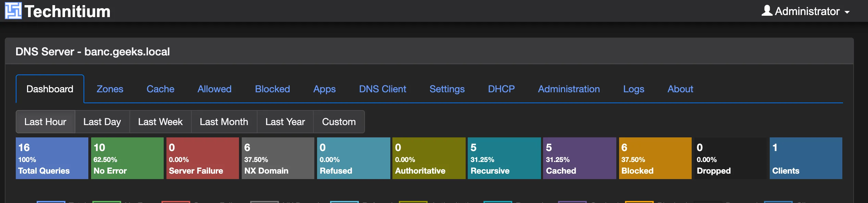
Task: Open the About tab
Action: (680, 89)
